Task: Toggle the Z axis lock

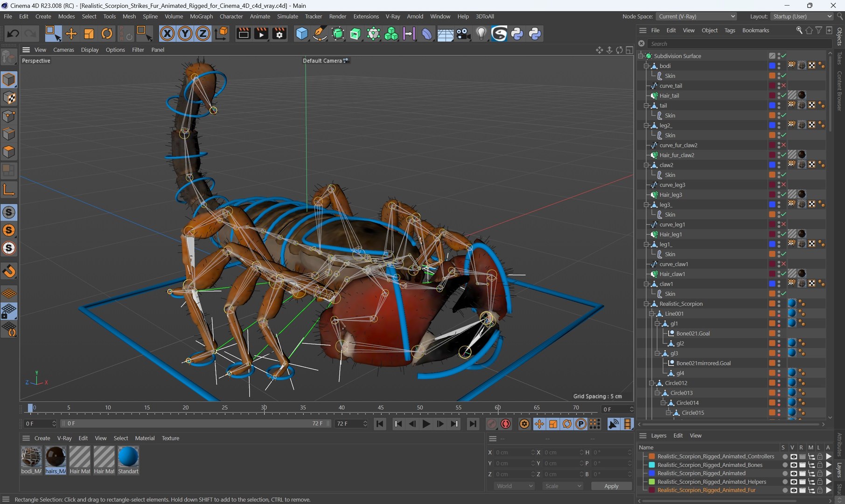Action: click(203, 34)
